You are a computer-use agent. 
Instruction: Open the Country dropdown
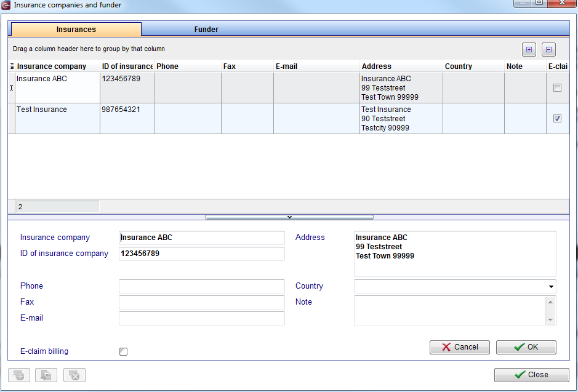(551, 287)
